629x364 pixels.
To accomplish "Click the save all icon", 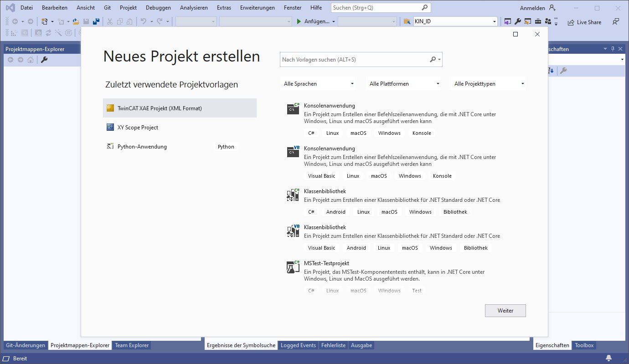I will pyautogui.click(x=96, y=21).
